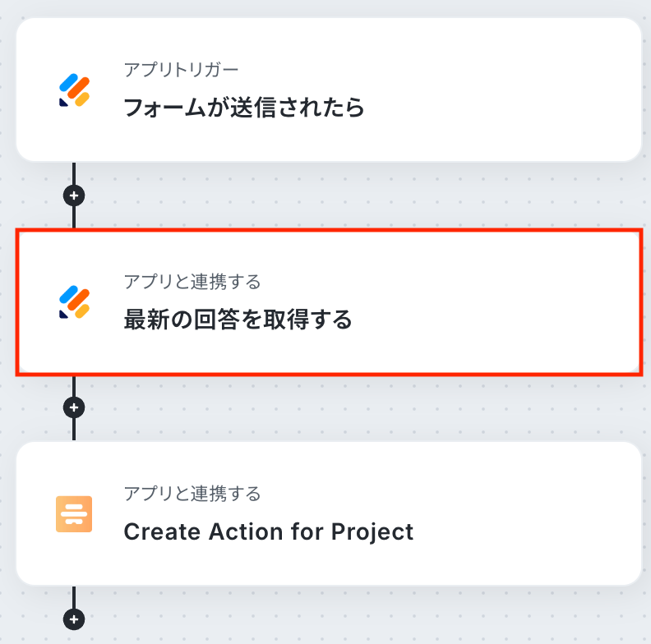Click the orange icon on Create Action step
Image resolution: width=651 pixels, height=644 pixels.
point(74,514)
